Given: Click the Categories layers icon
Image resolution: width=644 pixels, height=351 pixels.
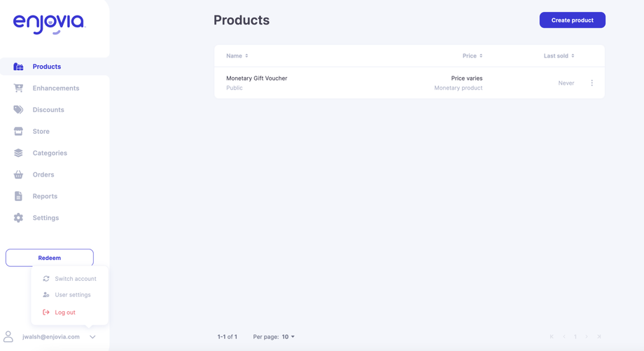Looking at the screenshot, I should pos(18,153).
